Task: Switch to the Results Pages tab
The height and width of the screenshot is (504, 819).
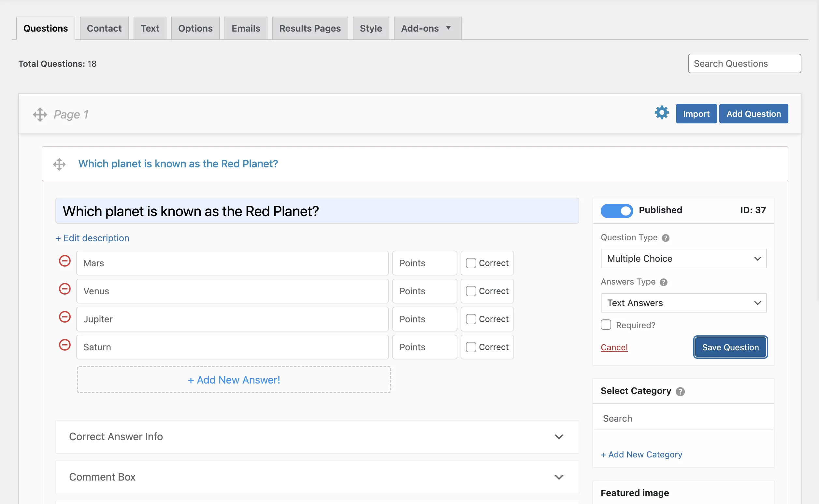Action: (x=310, y=28)
